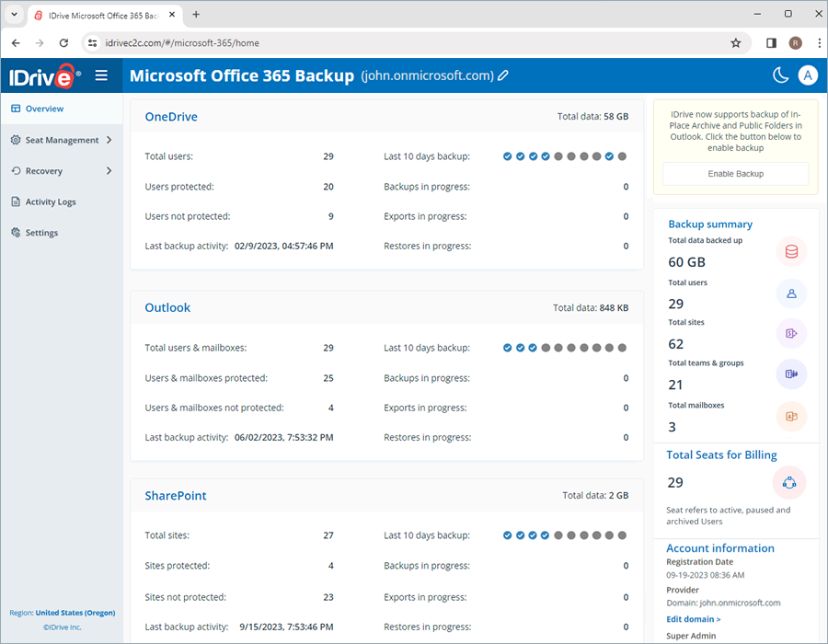
Task: Click the account avatar icon
Action: [x=808, y=75]
